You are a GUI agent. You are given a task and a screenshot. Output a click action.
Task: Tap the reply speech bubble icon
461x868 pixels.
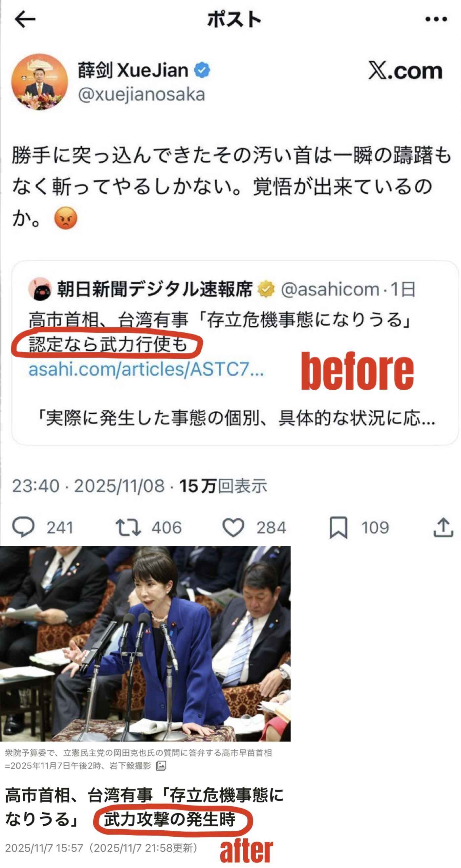tap(23, 527)
